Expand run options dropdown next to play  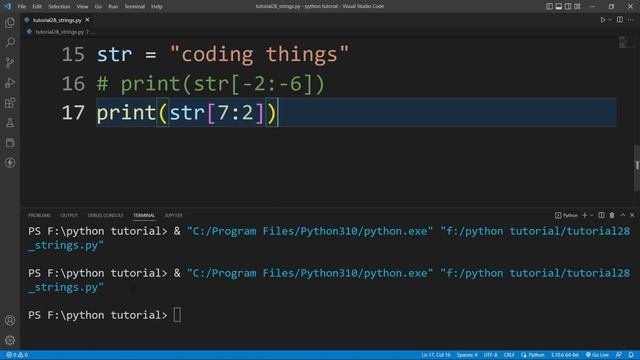click(610, 20)
